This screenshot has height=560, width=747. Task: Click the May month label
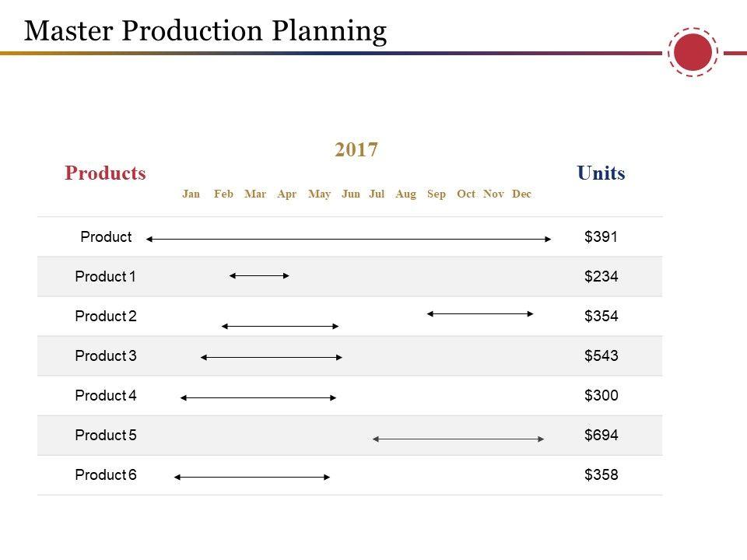319,194
